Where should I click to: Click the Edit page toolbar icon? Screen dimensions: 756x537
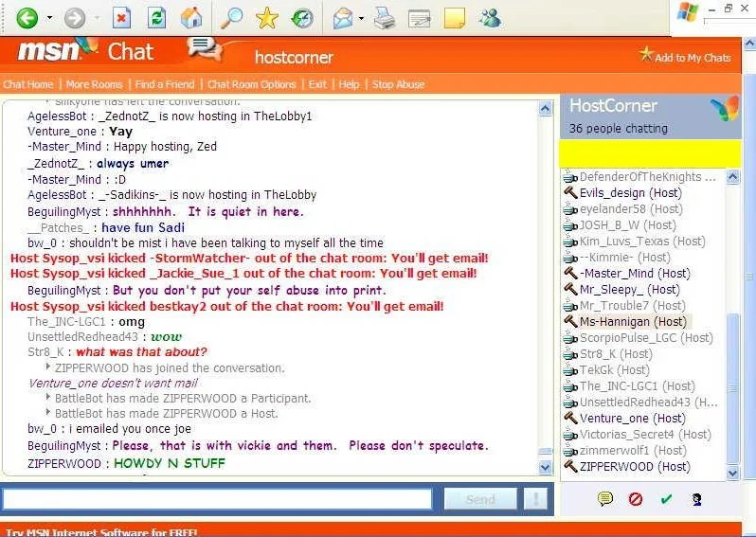(419, 18)
